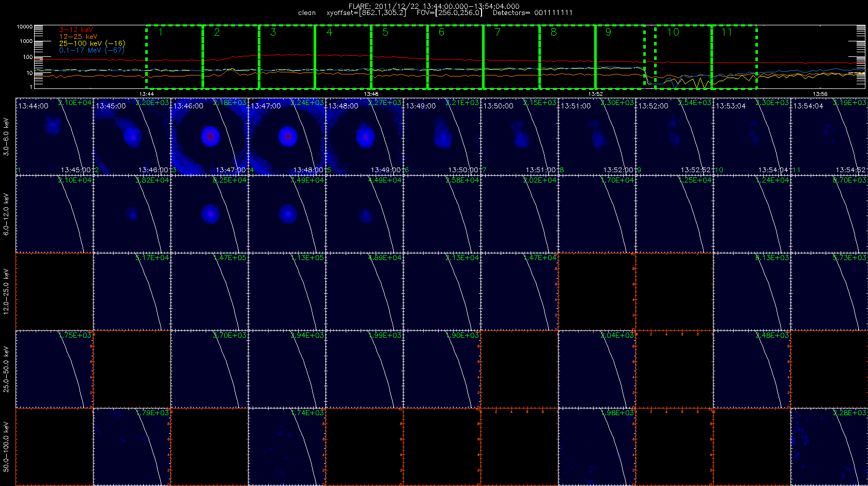This screenshot has height=486, width=868.
Task: Click the 13:46:00 start time label
Action: [x=188, y=105]
